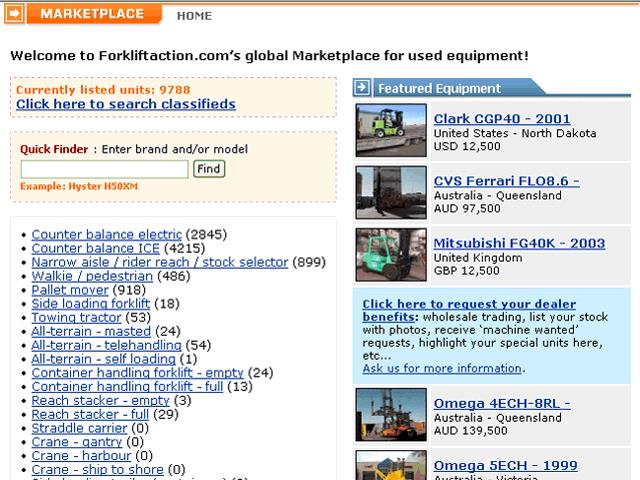Go to the HOME menu item
640x480 pixels.
coord(194,16)
